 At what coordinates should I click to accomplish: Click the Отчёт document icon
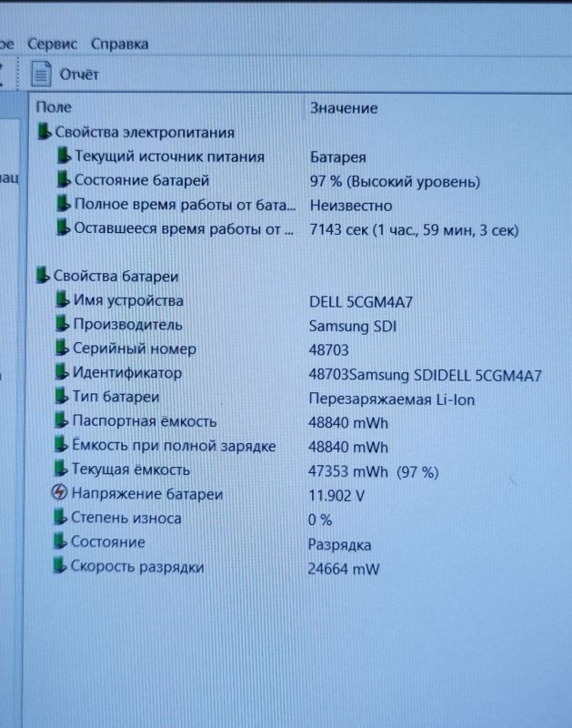coord(41,75)
